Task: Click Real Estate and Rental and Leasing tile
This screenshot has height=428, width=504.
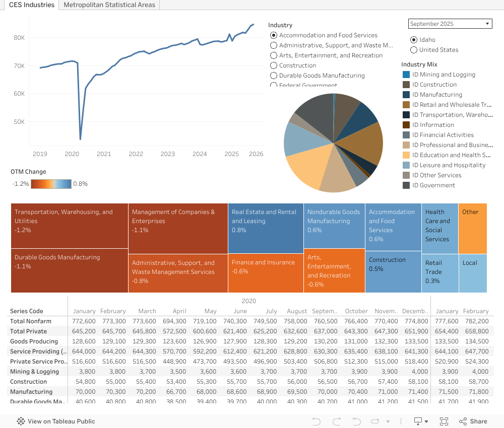Action: click(x=266, y=228)
